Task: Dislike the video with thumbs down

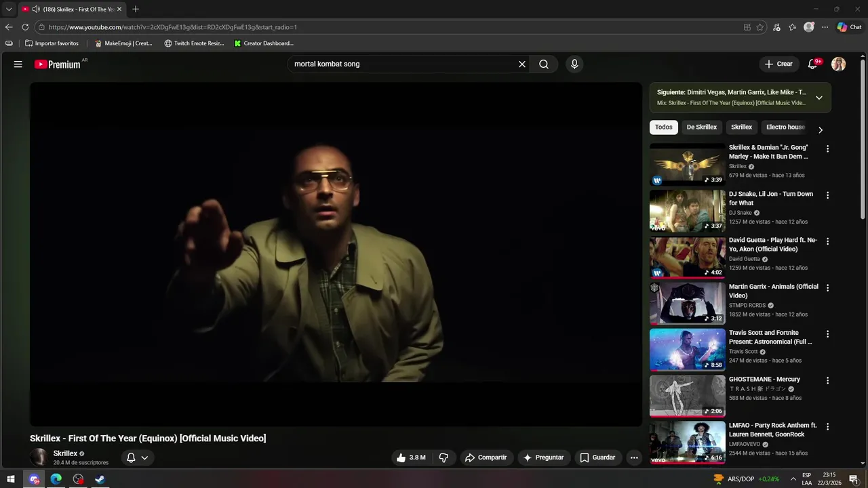Action: point(443,457)
